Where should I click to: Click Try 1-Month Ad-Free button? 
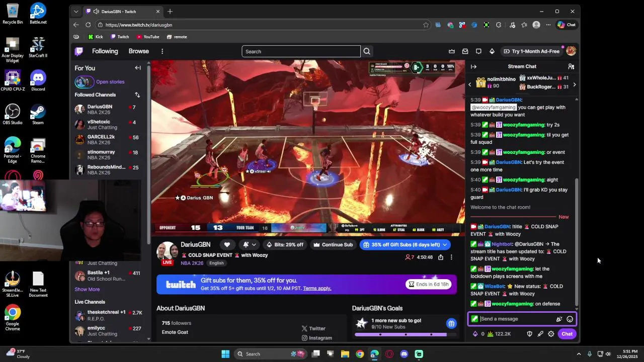531,51
